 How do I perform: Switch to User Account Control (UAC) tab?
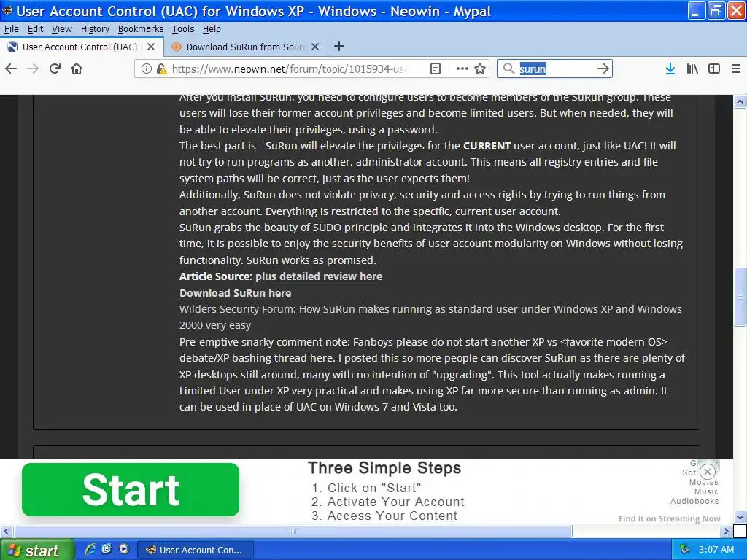tap(79, 47)
